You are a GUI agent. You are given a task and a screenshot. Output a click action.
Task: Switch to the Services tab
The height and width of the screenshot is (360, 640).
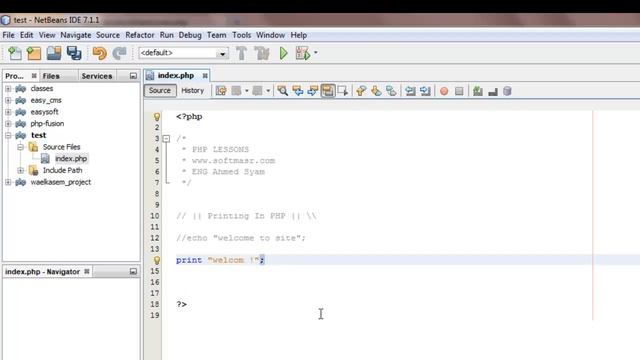pos(97,76)
